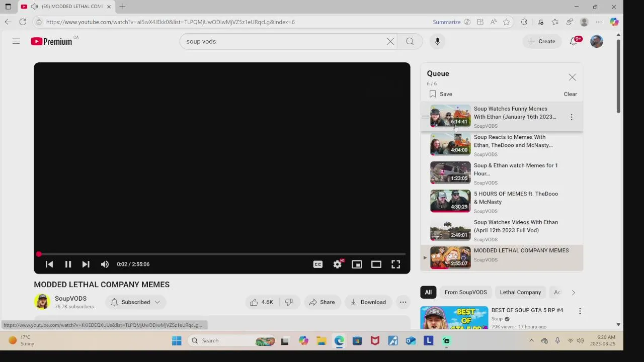Play 'Soup Reacts to Memes With Ethan' queue video
The height and width of the screenshot is (362, 644).
click(x=502, y=145)
